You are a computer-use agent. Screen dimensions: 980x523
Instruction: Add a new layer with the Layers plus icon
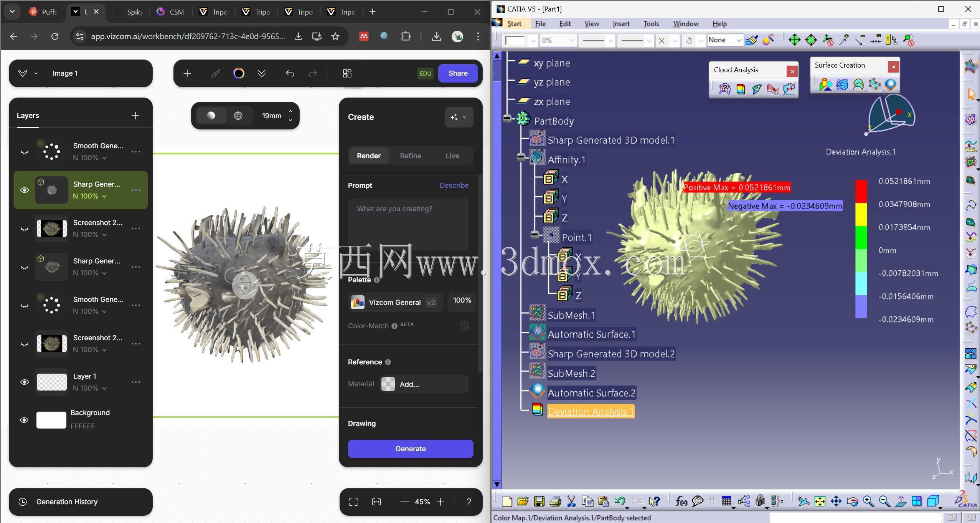click(135, 116)
